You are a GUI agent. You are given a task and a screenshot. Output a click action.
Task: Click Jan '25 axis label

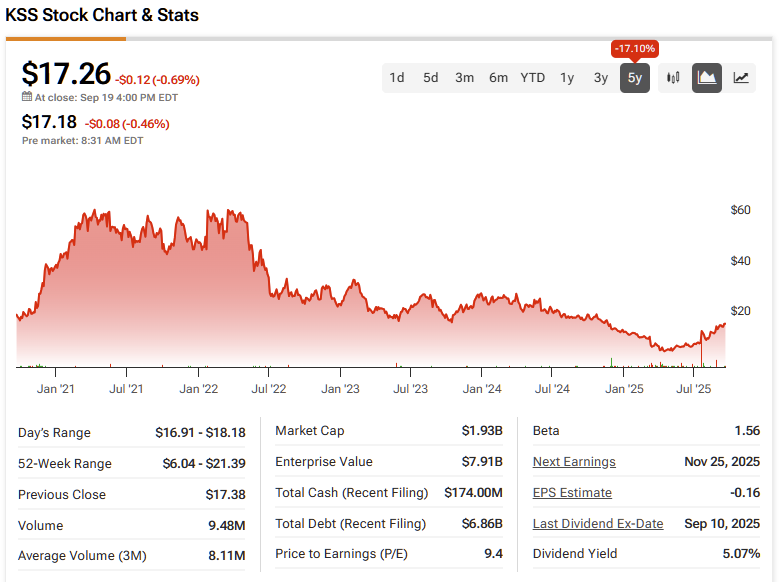point(624,389)
